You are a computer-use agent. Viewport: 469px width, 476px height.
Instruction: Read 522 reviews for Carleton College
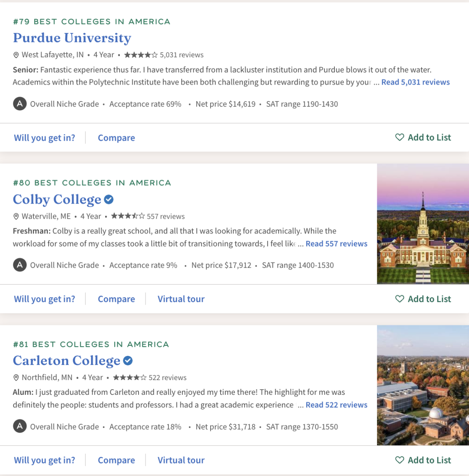[x=336, y=405]
